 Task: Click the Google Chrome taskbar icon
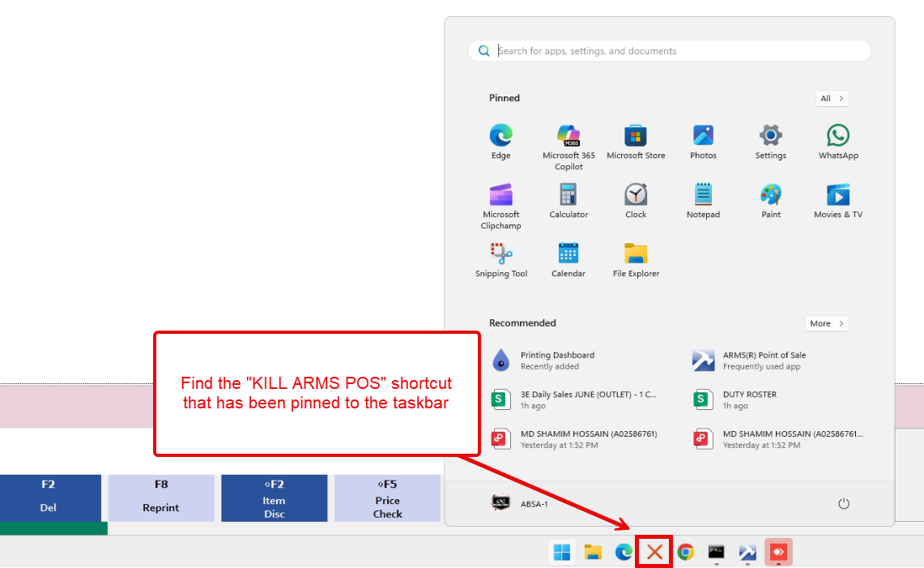[x=686, y=553]
